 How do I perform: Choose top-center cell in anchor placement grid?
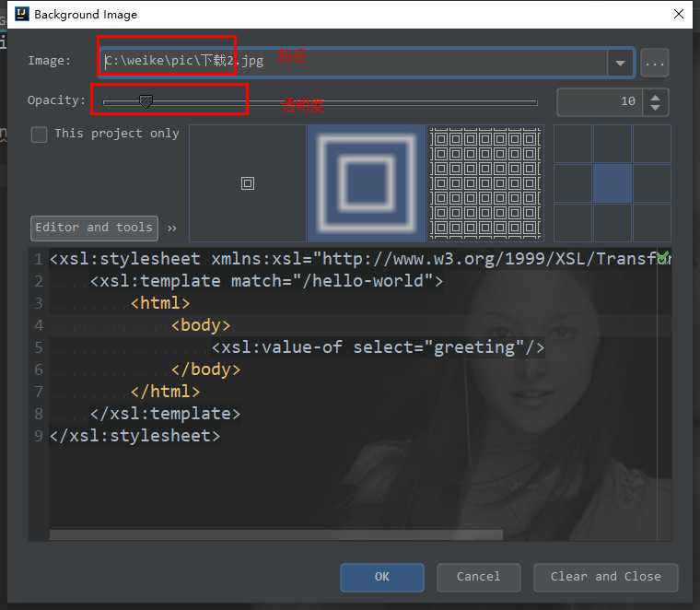612,145
